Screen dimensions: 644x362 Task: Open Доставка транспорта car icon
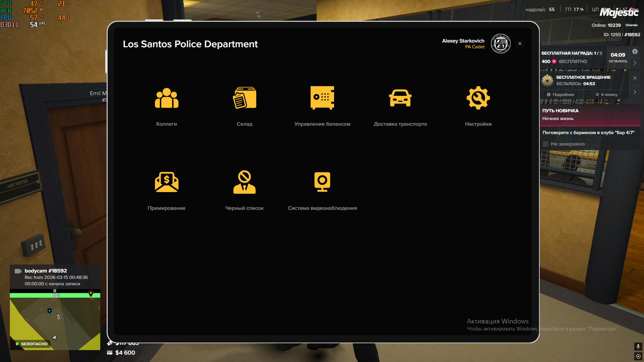400,98
